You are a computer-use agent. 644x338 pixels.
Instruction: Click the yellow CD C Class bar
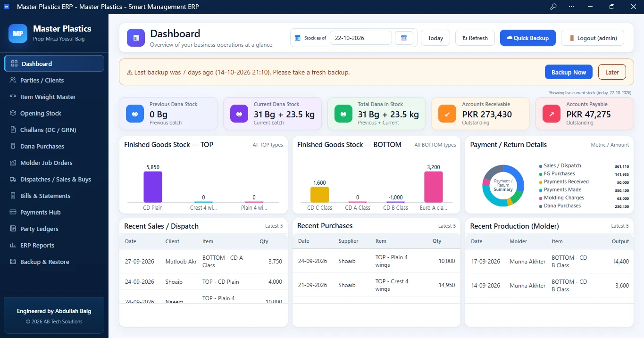click(x=319, y=195)
